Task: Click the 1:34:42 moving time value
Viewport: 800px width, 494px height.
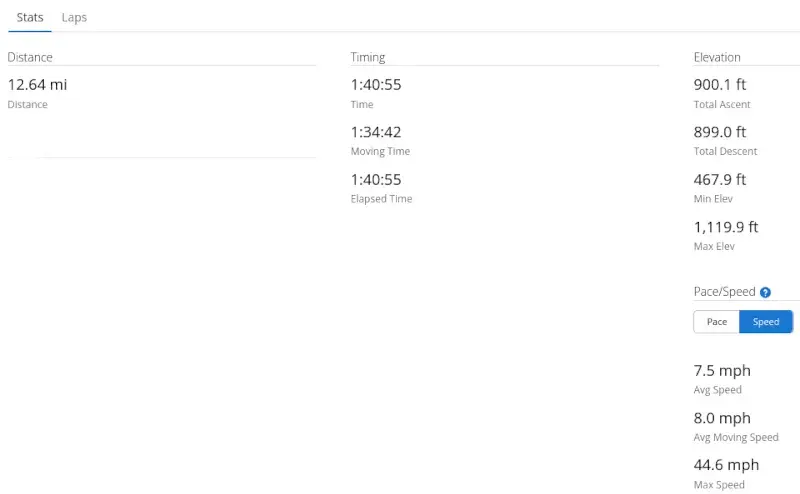Action: pos(376,132)
